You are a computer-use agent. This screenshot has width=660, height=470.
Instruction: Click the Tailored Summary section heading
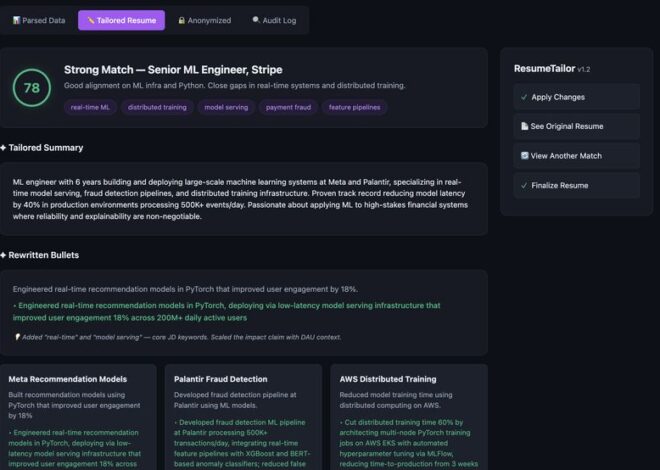(x=46, y=148)
